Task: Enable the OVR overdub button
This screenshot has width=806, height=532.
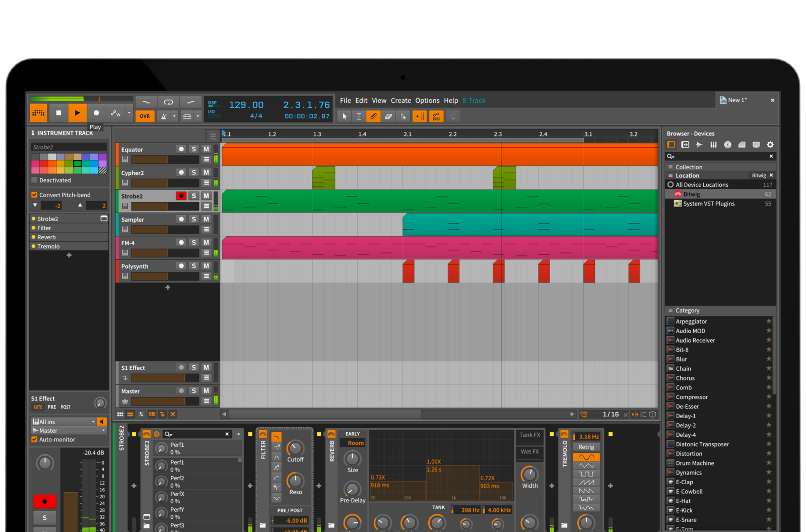Action: pos(145,116)
